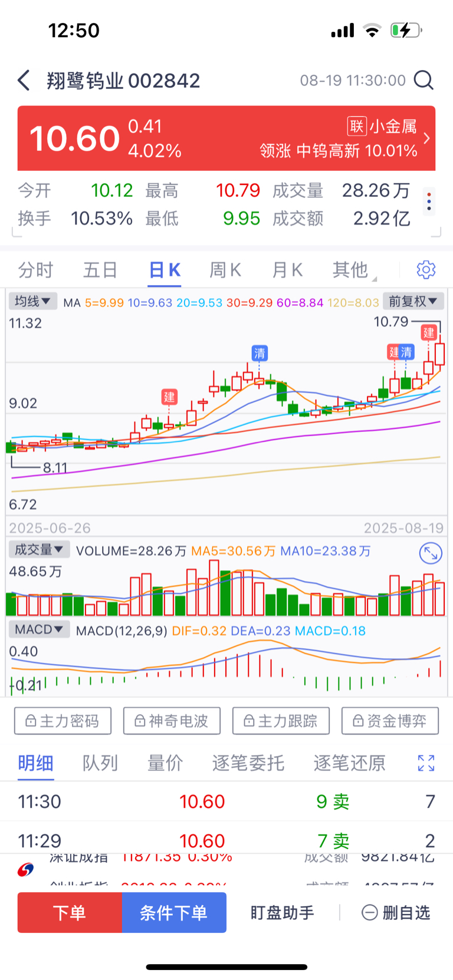Screen dimensions: 453x980
Task: Tap the MA 5=9.99 legend value
Action: (104, 303)
